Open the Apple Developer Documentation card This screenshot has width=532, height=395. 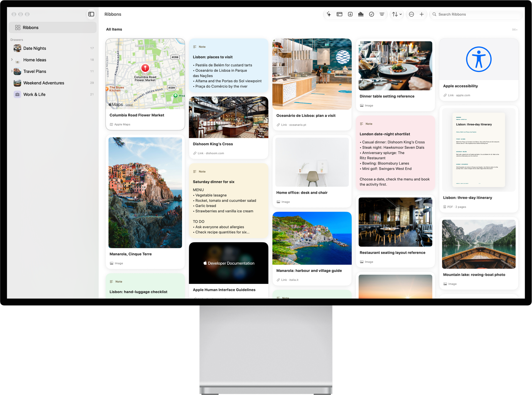coord(228,263)
